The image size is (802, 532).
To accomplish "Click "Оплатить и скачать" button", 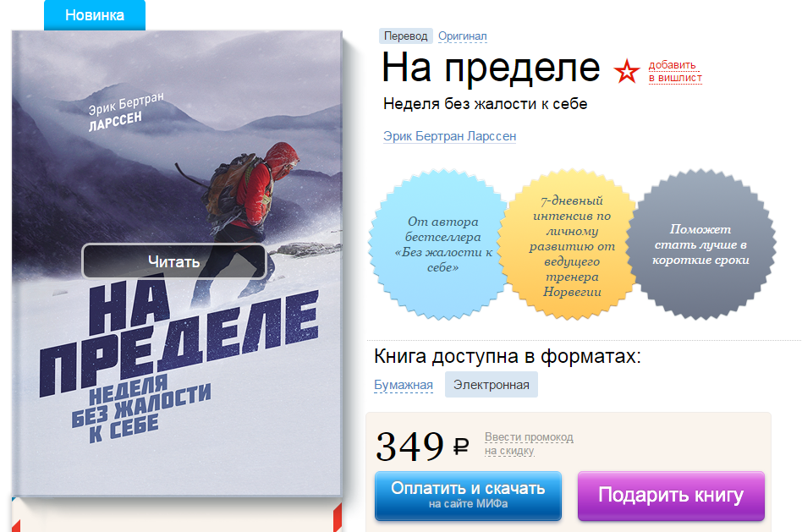I will (x=468, y=495).
